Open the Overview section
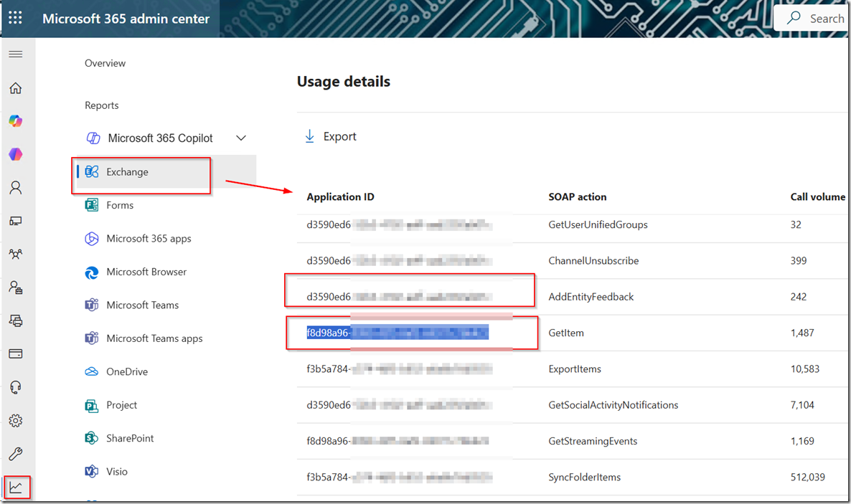This screenshot has width=851, height=504. click(x=105, y=63)
